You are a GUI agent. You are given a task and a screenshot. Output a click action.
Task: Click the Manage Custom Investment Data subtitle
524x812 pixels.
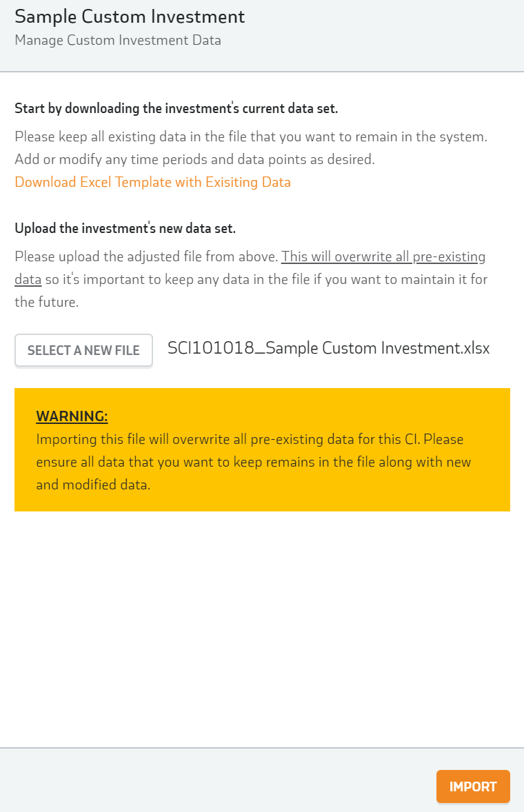click(118, 41)
